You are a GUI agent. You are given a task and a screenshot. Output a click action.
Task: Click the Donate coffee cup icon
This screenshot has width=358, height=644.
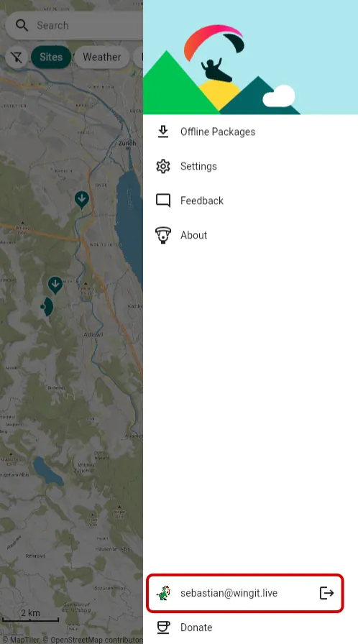(163, 627)
